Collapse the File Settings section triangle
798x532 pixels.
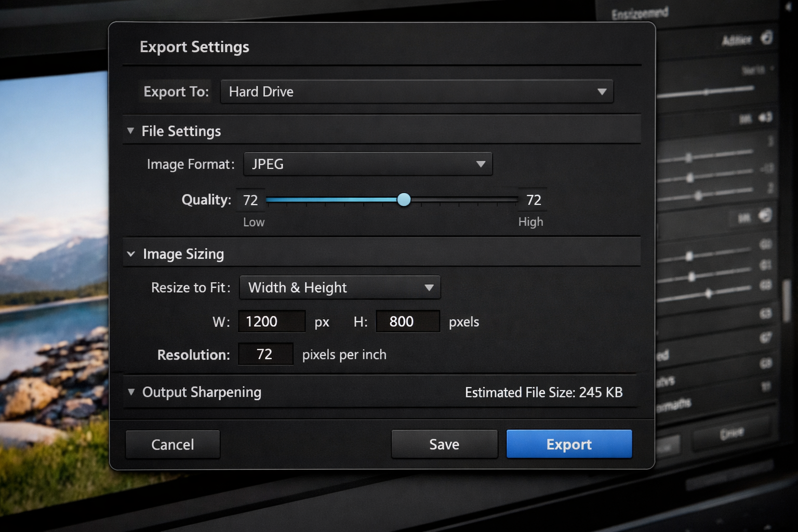tap(130, 131)
